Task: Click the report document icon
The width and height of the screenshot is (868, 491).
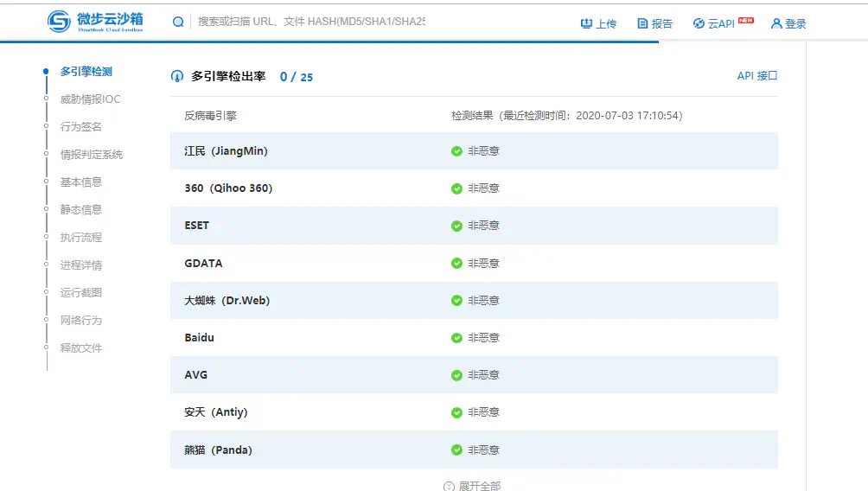Action: click(x=642, y=23)
